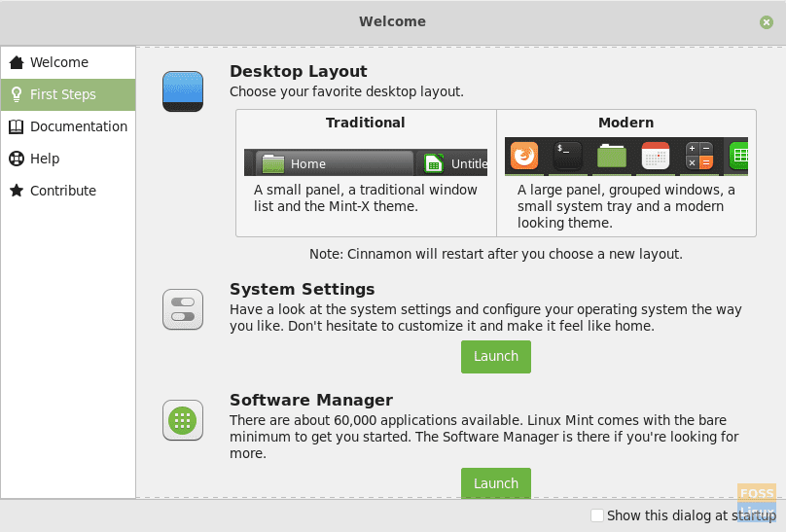Viewport: 786px width, 532px height.
Task: Click the System Settings heading
Action: tap(303, 289)
